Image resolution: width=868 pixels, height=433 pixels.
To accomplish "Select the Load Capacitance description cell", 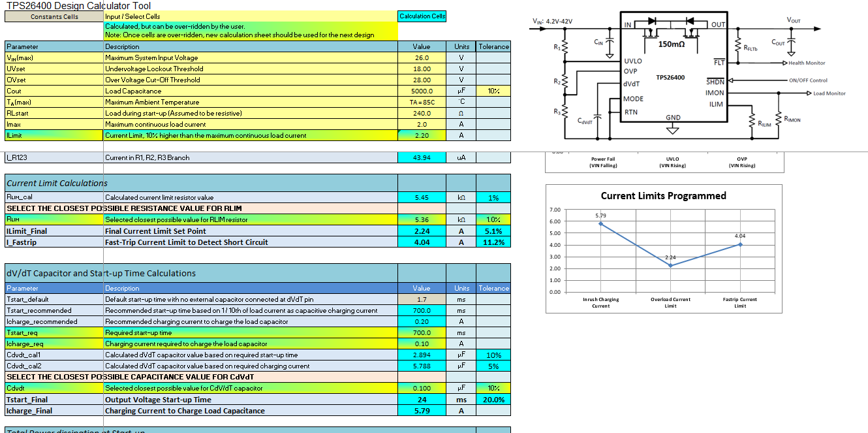I will (x=251, y=91).
